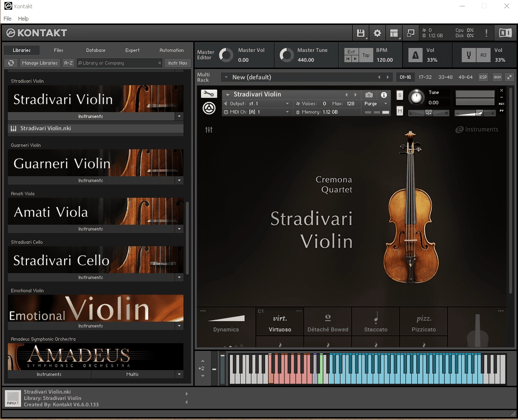The image size is (518, 420).
Task: Click the refresh libraries icon
Action: (11, 63)
